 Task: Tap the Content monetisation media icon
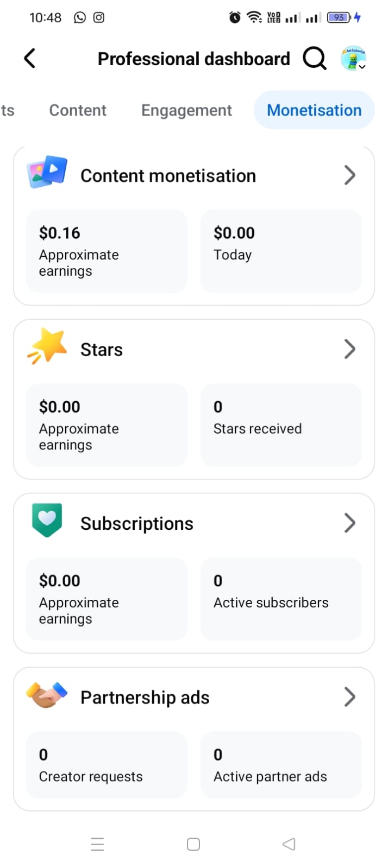(x=47, y=172)
